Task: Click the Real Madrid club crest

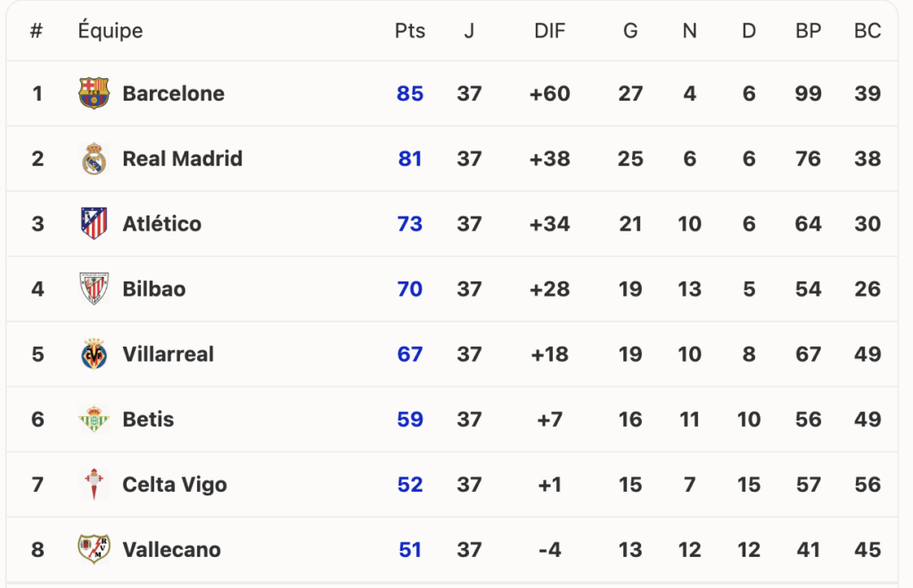Action: coord(94,159)
